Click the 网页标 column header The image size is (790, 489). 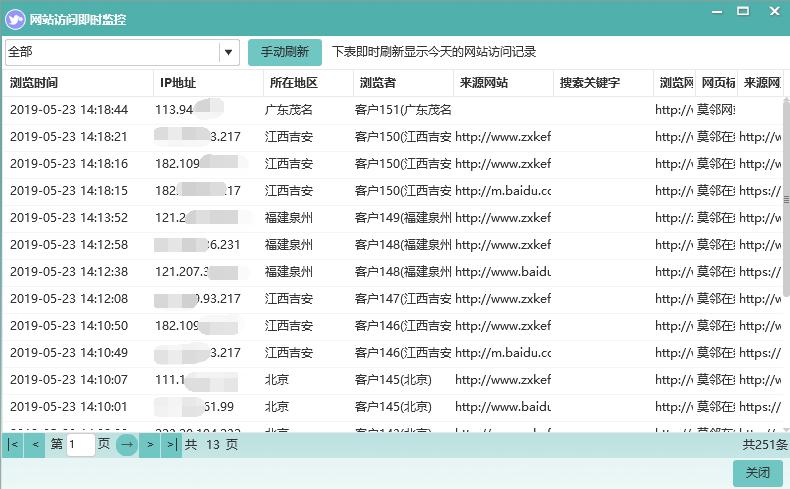point(716,83)
